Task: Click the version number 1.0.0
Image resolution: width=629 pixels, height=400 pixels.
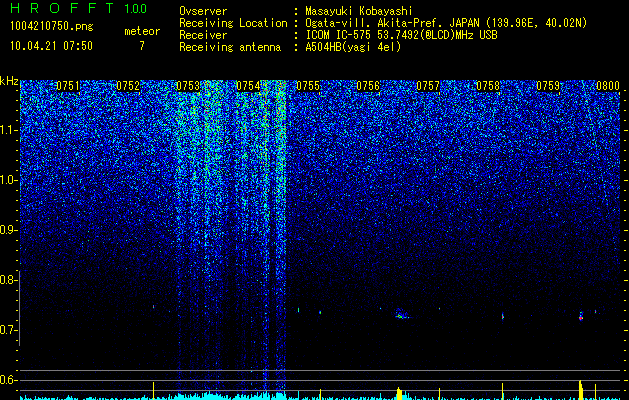Action: [x=136, y=8]
